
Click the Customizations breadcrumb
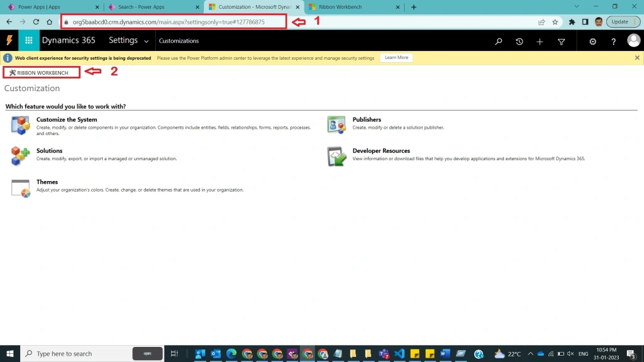coord(179,41)
